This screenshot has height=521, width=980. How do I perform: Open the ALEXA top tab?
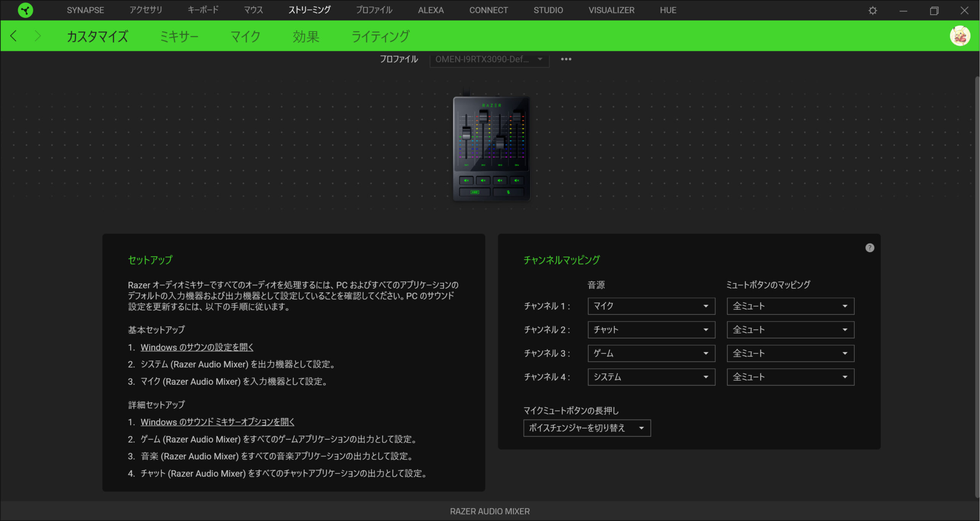pos(431,10)
